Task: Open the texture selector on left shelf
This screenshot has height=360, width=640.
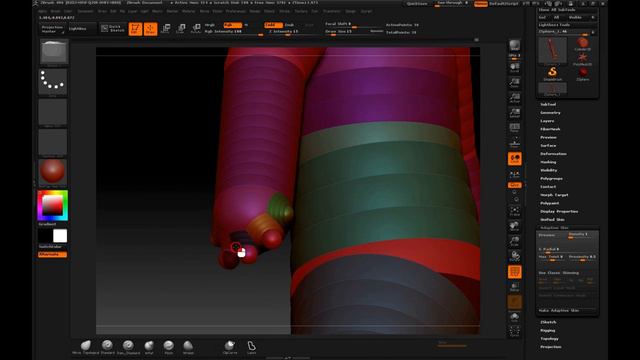Action: pyautogui.click(x=53, y=142)
